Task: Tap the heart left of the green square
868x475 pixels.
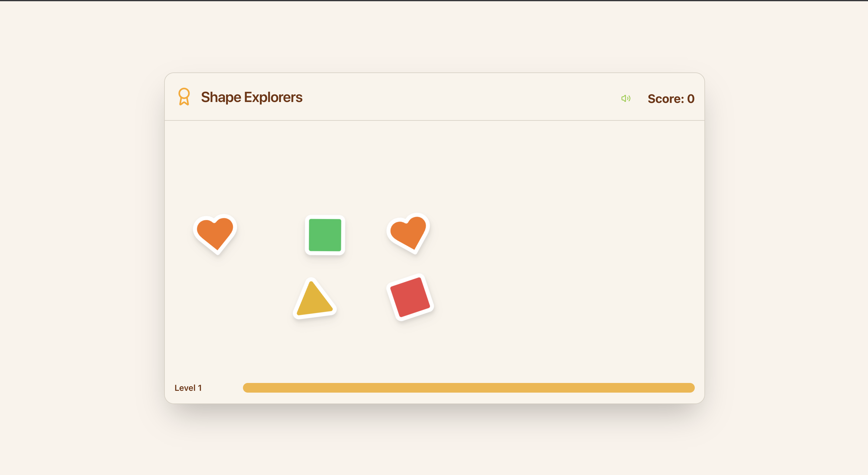Action: pos(215,234)
